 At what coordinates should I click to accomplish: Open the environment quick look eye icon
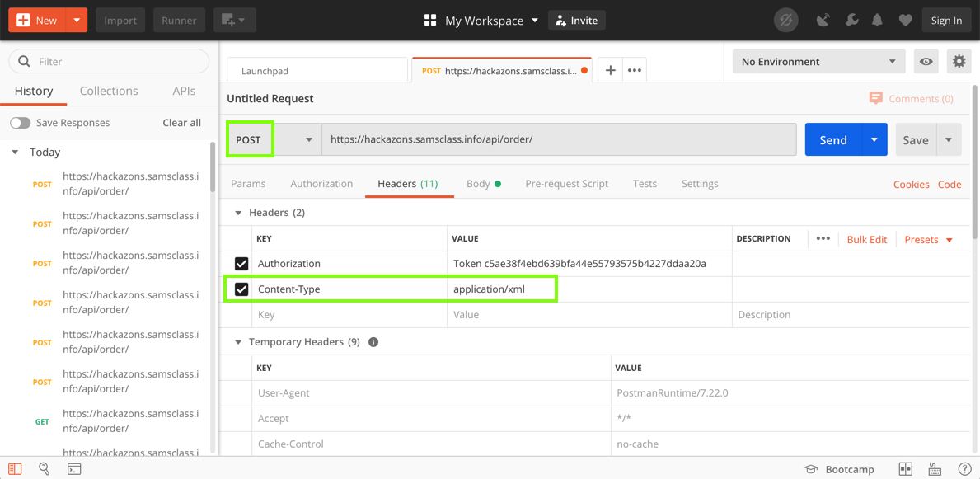click(926, 62)
